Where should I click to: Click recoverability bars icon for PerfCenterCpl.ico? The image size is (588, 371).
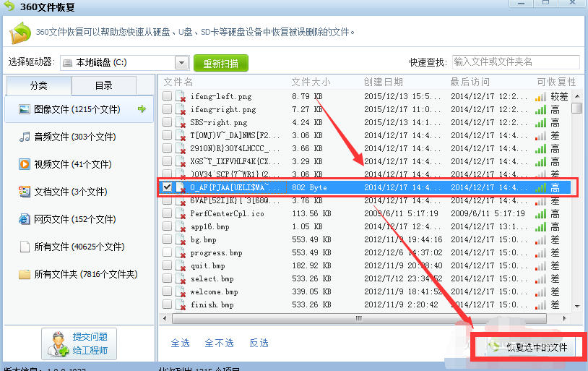coord(540,214)
